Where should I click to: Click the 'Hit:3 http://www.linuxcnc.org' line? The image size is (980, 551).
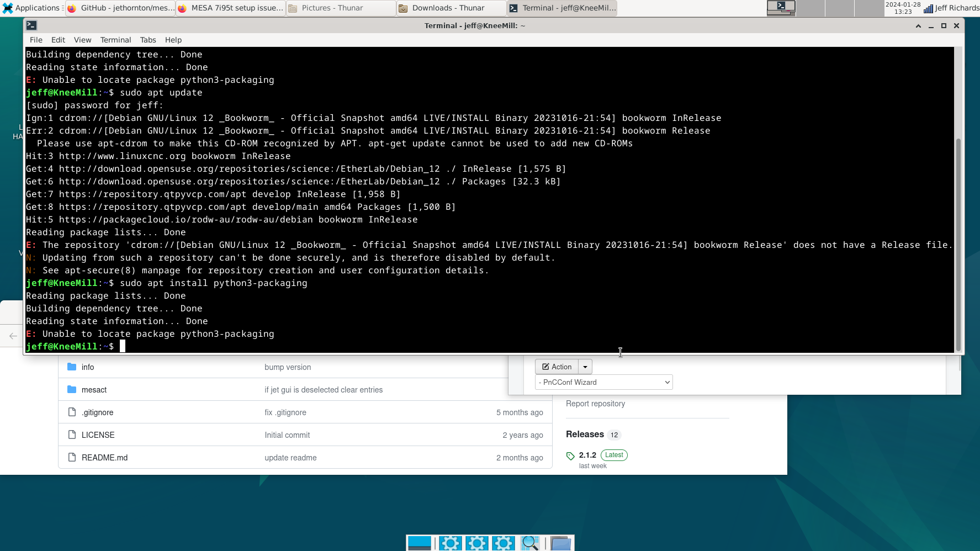(x=158, y=156)
